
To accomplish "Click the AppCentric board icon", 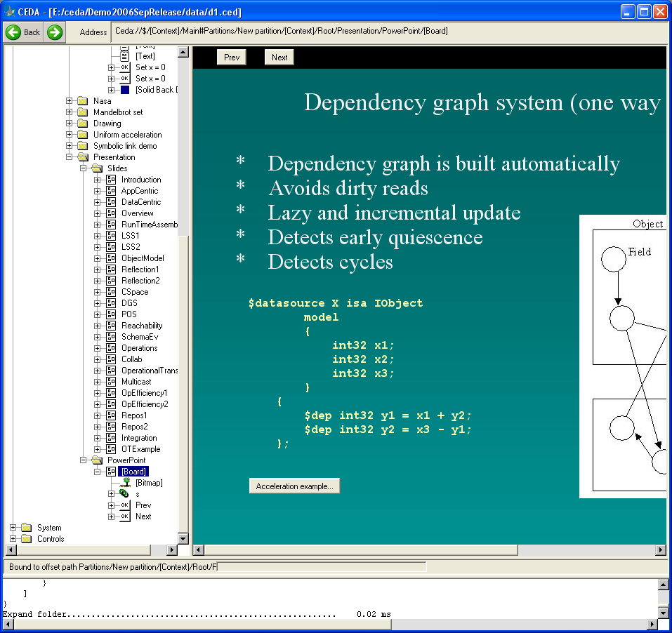I will (x=111, y=191).
